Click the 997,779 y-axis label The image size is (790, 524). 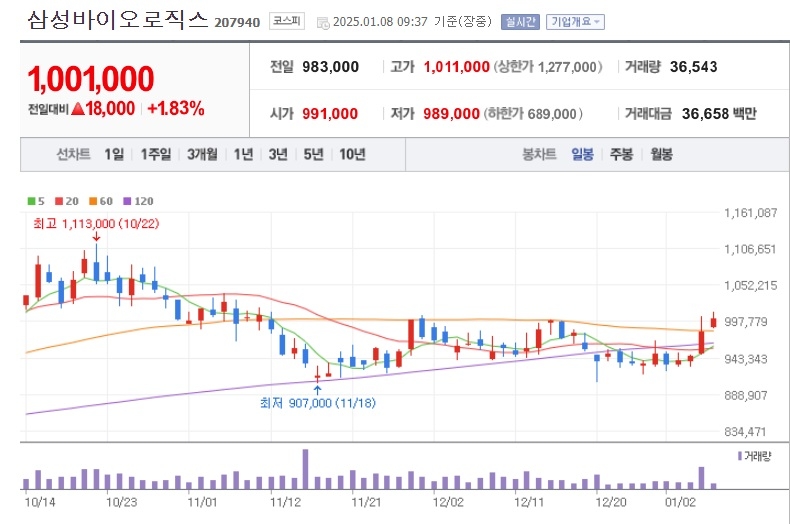pyautogui.click(x=746, y=321)
